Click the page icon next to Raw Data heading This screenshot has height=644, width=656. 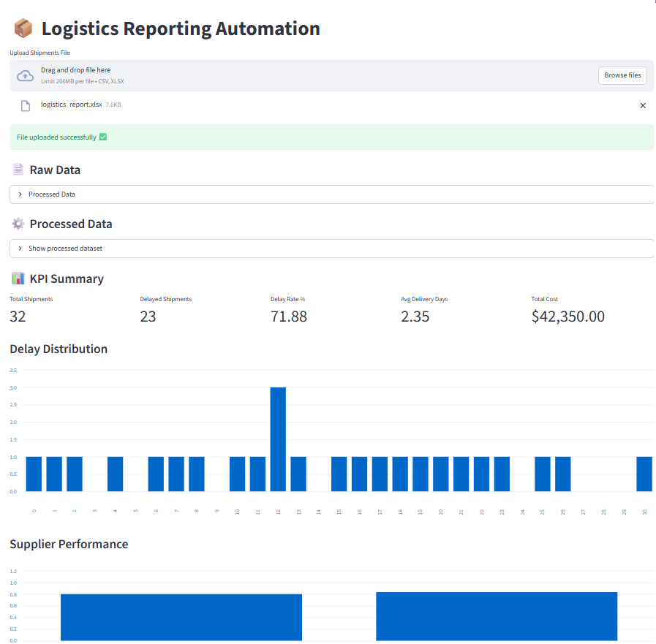[x=17, y=169]
